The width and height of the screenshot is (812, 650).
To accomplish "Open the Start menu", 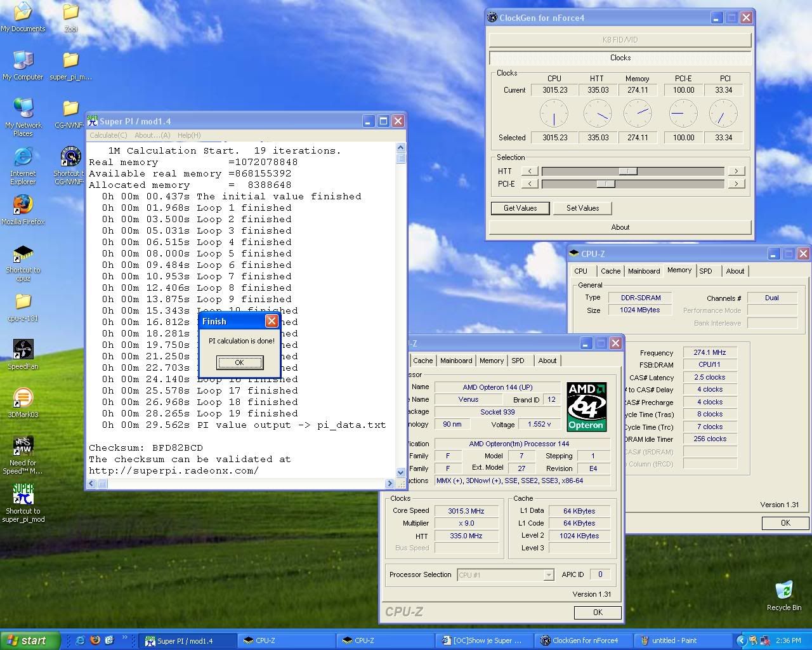I will [30, 640].
